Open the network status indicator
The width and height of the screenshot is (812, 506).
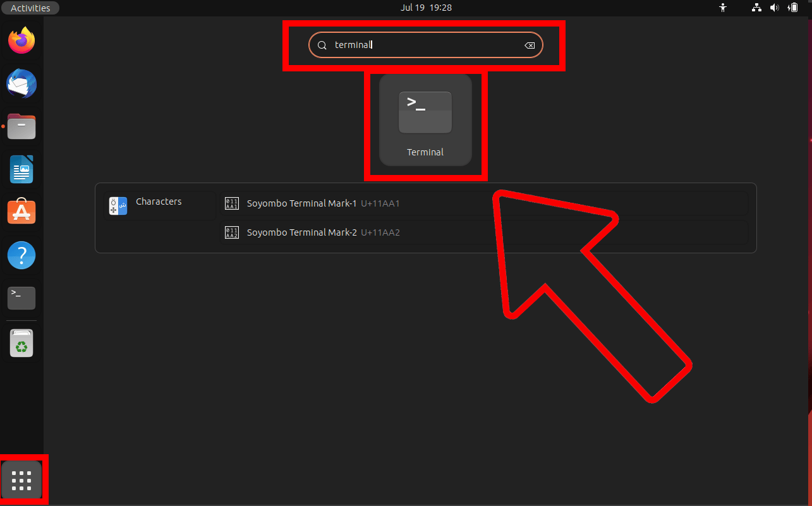756,8
